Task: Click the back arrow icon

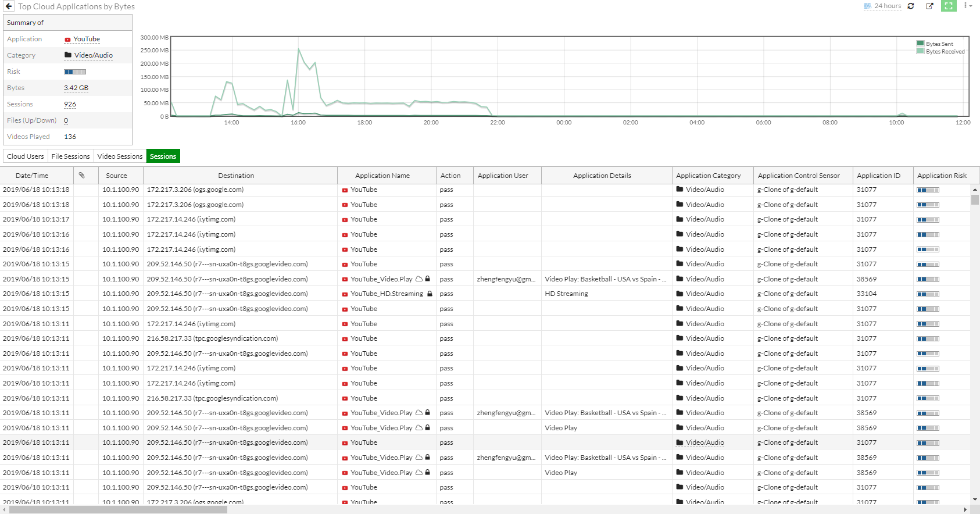Action: coord(8,6)
